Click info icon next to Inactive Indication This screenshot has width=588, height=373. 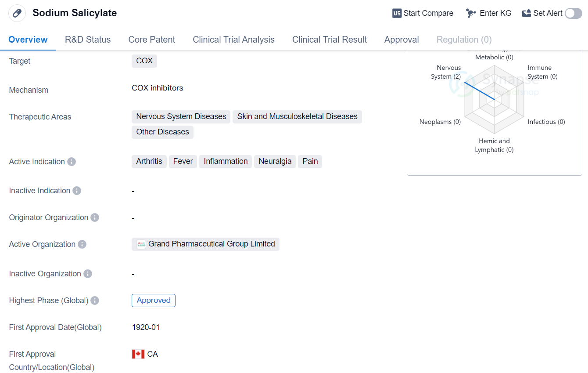pyautogui.click(x=77, y=191)
